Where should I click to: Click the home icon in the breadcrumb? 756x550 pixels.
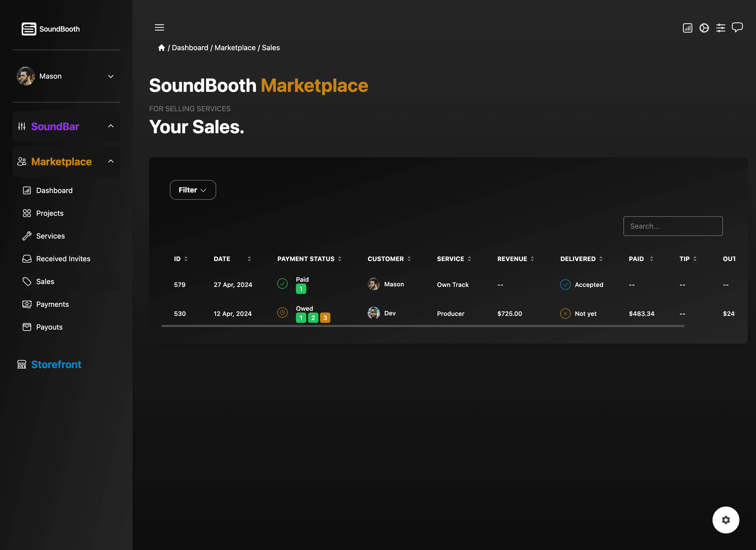coord(161,48)
